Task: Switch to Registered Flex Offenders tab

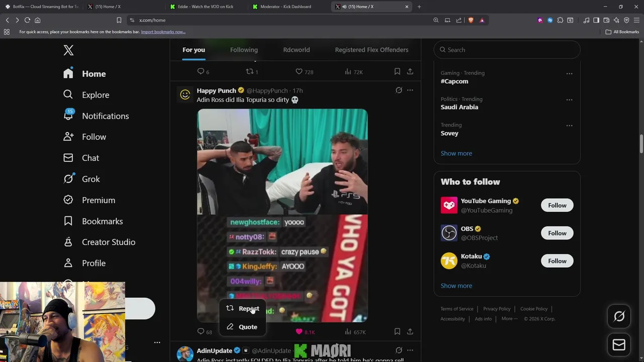Action: click(372, 50)
